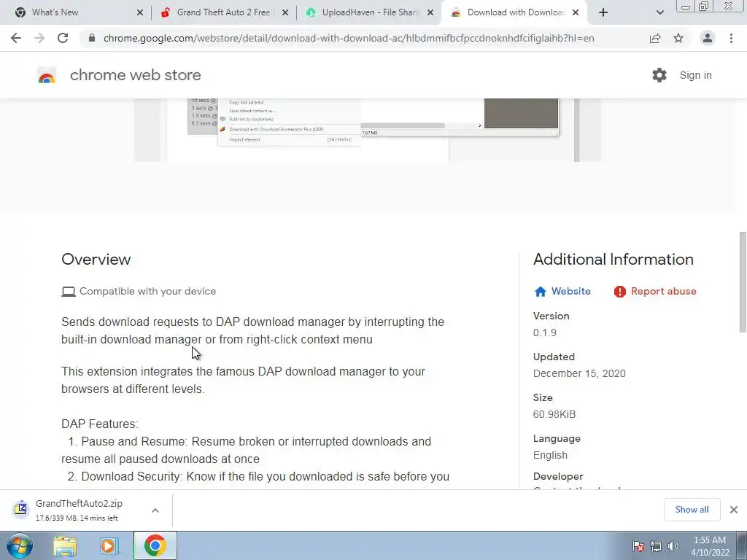This screenshot has height=560, width=747.
Task: Share this page via address bar icon
Action: tap(655, 38)
